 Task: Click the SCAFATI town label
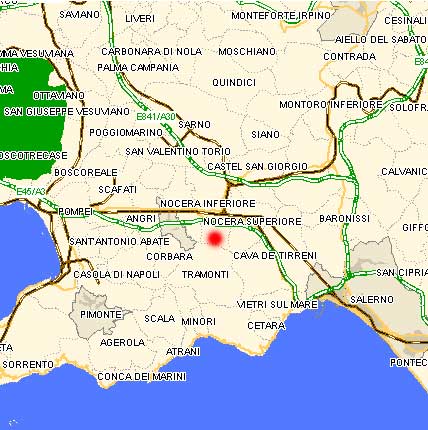coord(118,190)
